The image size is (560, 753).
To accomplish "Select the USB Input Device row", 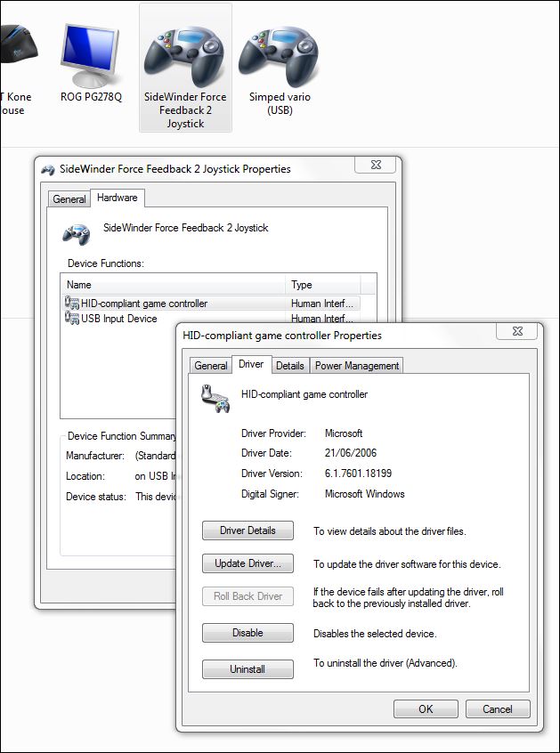I will (x=211, y=318).
